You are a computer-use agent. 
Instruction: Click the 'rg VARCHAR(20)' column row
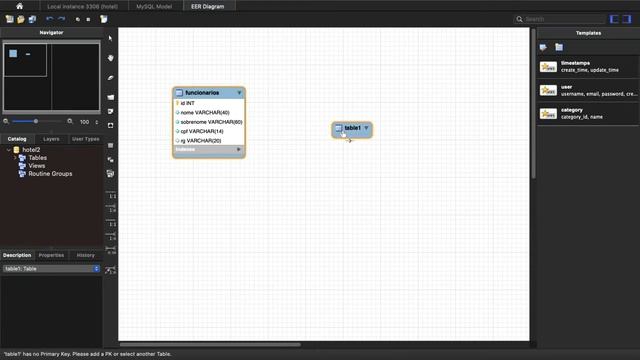209,141
